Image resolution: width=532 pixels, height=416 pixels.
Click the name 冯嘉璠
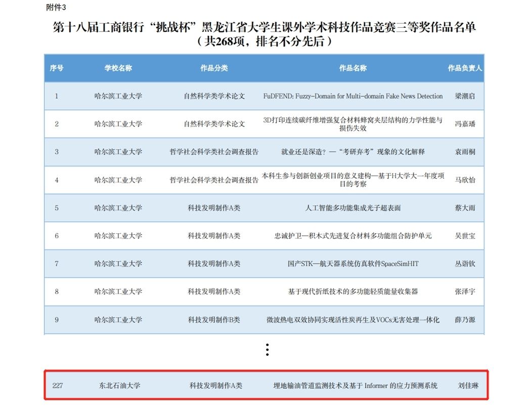coord(465,124)
